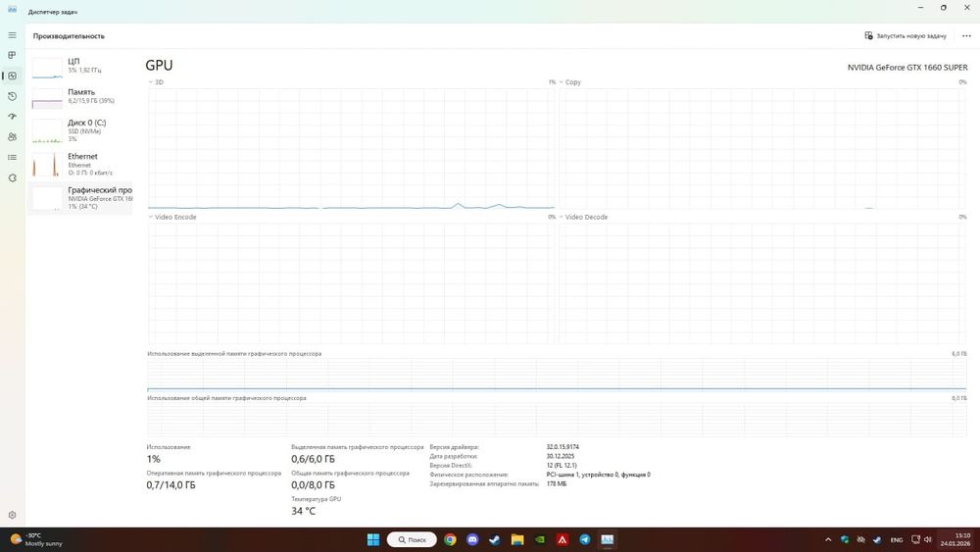Select the Диск 0 (C:) performance item
The height and width of the screenshot is (552, 980).
(80, 130)
